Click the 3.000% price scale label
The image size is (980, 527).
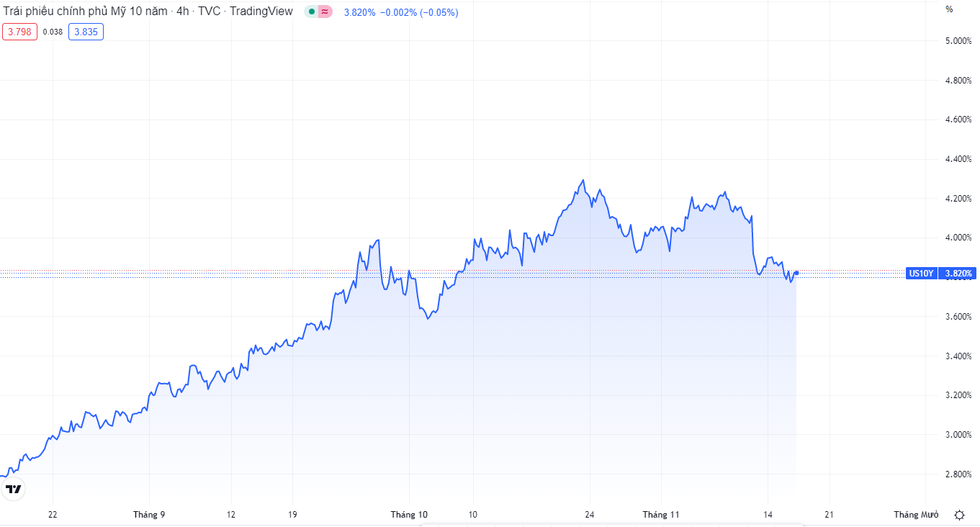[958, 435]
